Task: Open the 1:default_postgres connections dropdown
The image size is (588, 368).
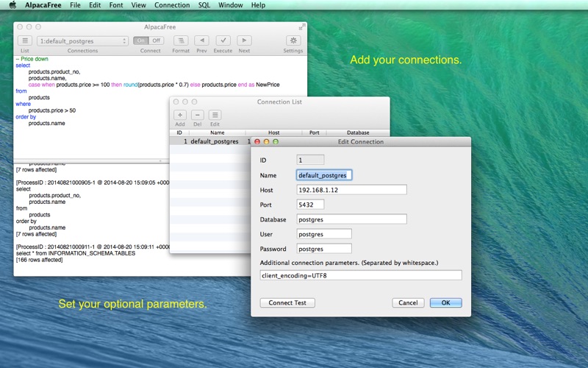Action: point(82,41)
